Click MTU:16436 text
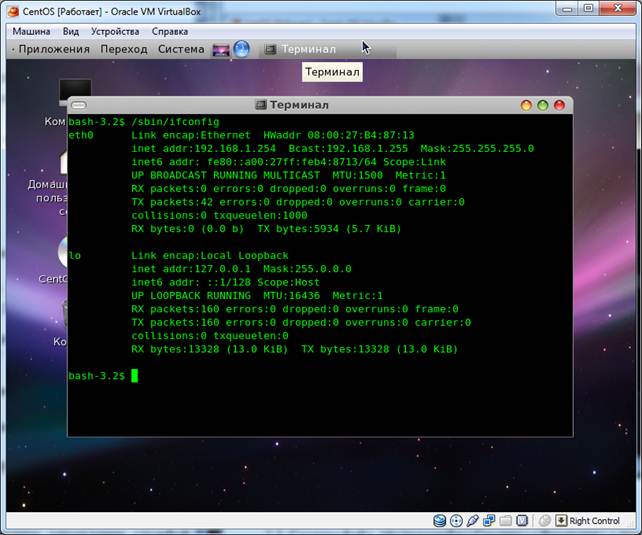 tap(291, 296)
